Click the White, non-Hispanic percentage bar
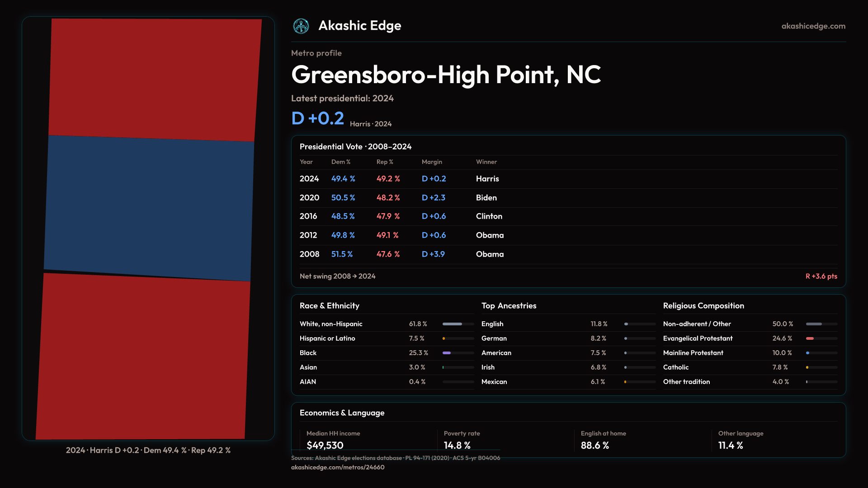The image size is (868, 488). tap(452, 324)
